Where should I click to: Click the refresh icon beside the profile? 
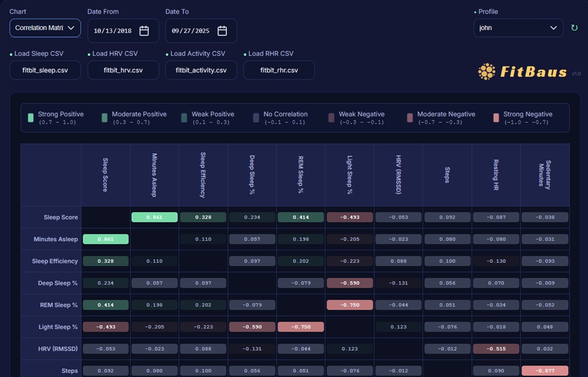tap(574, 28)
